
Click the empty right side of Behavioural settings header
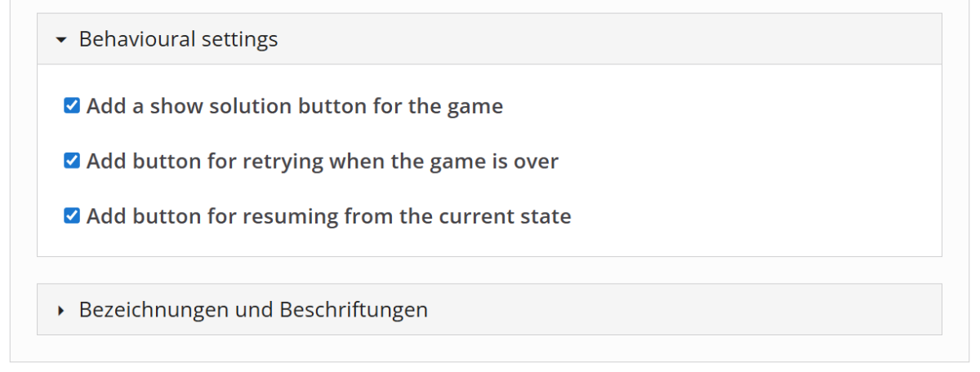click(653, 39)
